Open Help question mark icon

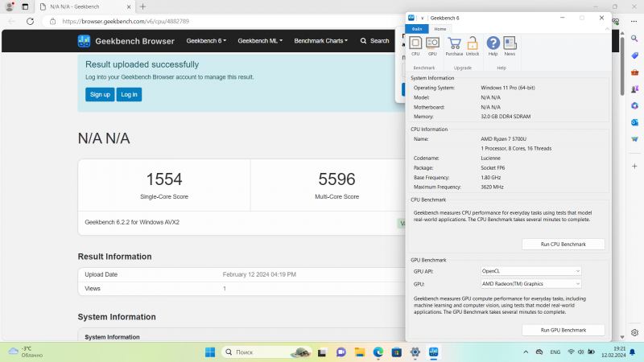pyautogui.click(x=493, y=46)
